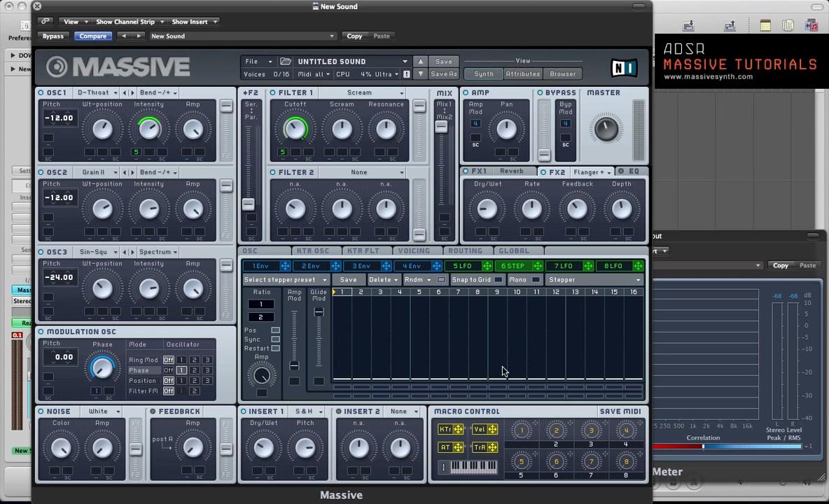The image size is (829, 504).
Task: Adjust the Mix1/Mix2 fader handle
Action: click(442, 126)
